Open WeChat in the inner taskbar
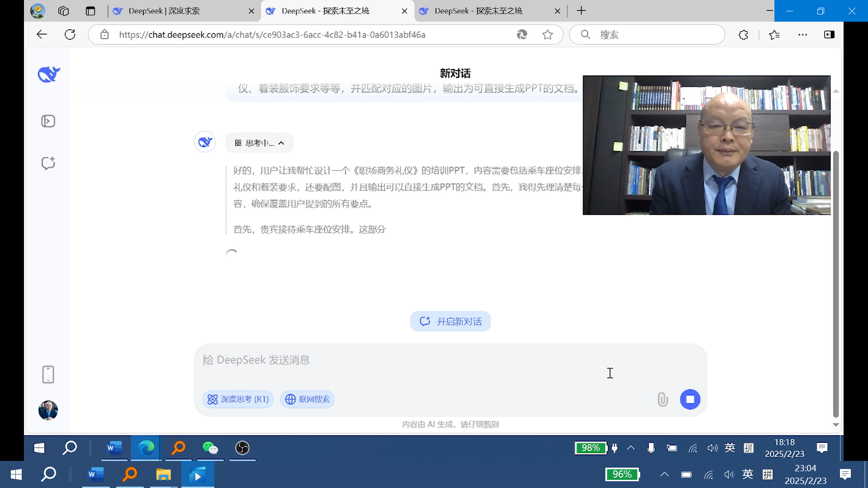Image resolution: width=868 pixels, height=488 pixels. click(x=210, y=448)
